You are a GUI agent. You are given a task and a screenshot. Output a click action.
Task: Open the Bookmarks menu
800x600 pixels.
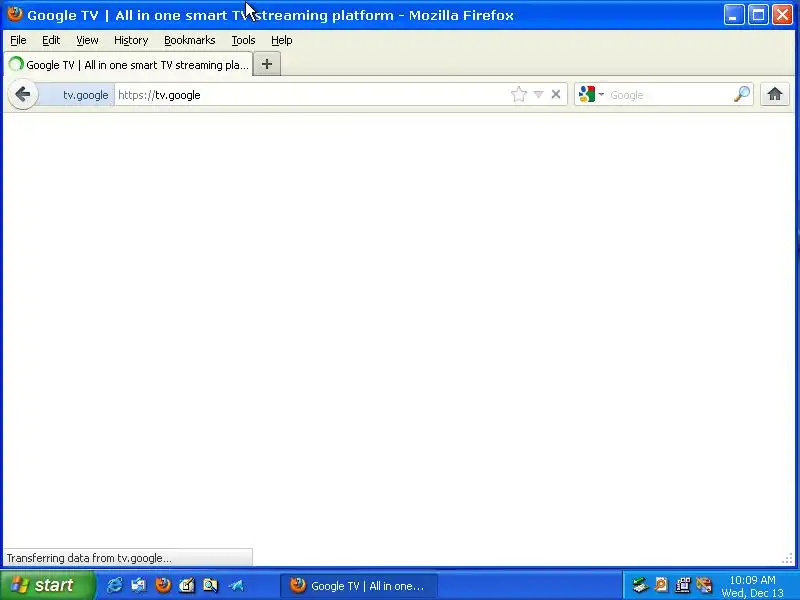pos(190,40)
